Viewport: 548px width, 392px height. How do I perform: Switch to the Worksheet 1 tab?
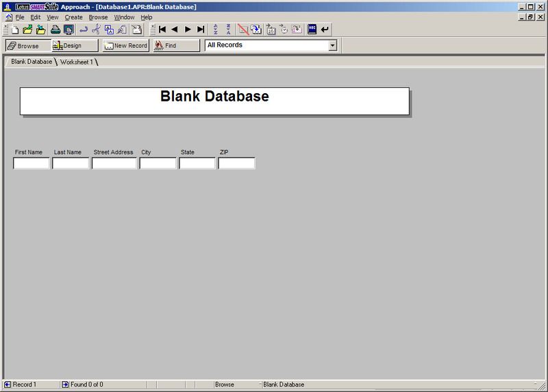(77, 62)
